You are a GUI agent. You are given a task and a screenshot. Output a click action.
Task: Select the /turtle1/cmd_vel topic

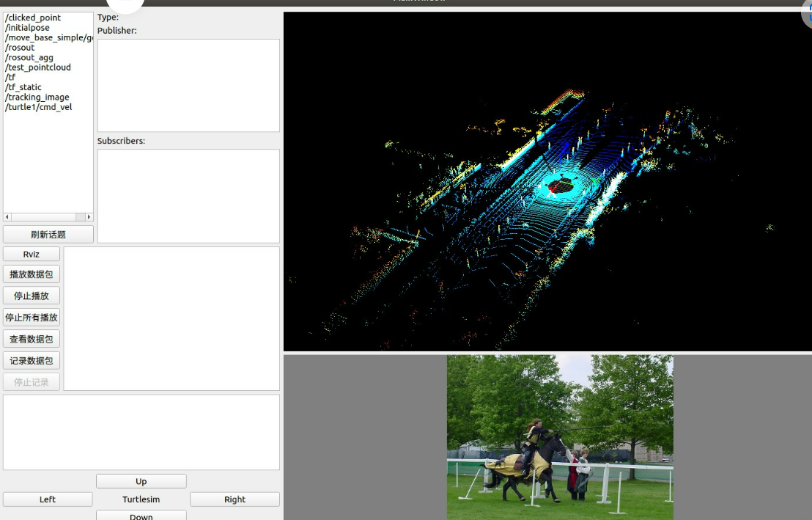pos(41,106)
